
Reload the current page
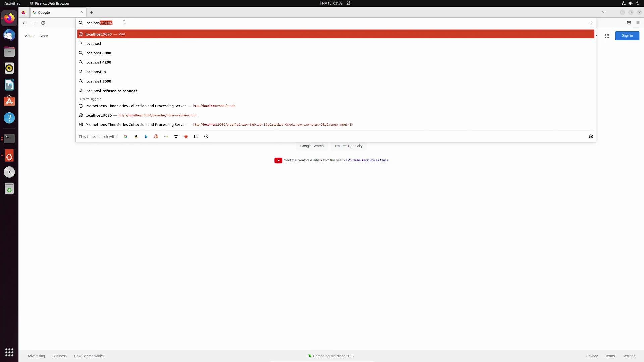pos(43,23)
